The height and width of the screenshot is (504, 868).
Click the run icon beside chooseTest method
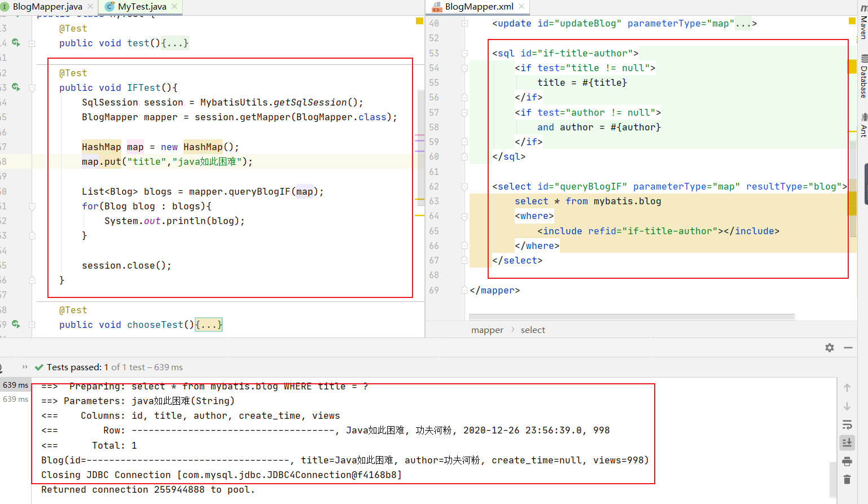16,325
